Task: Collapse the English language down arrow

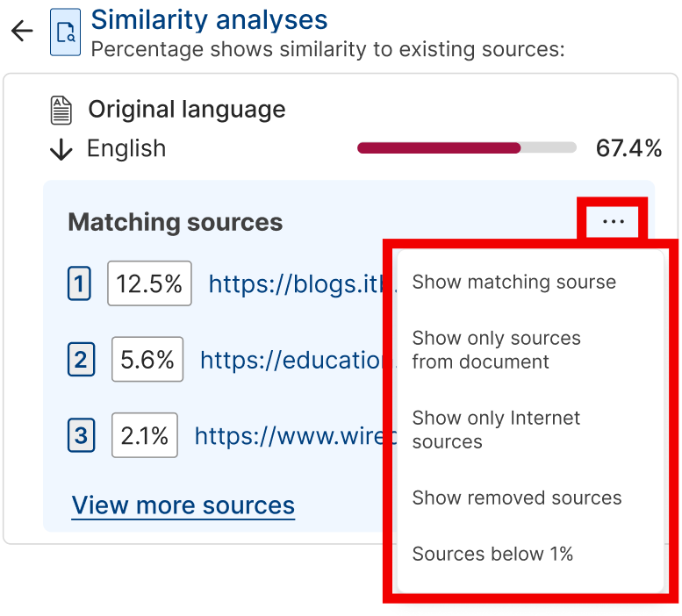Action: click(x=61, y=149)
